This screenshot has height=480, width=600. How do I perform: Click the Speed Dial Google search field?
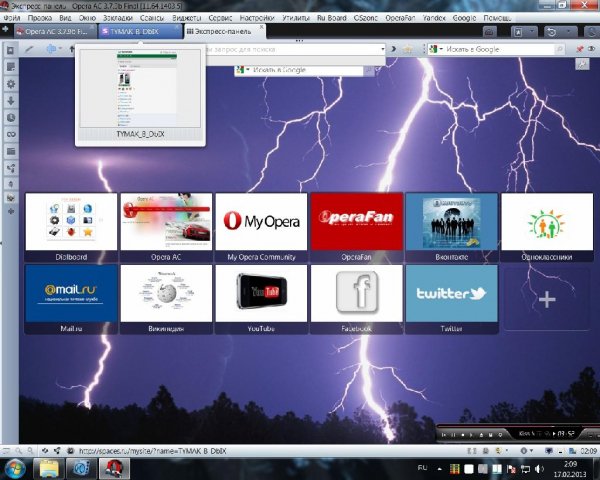tap(307, 70)
